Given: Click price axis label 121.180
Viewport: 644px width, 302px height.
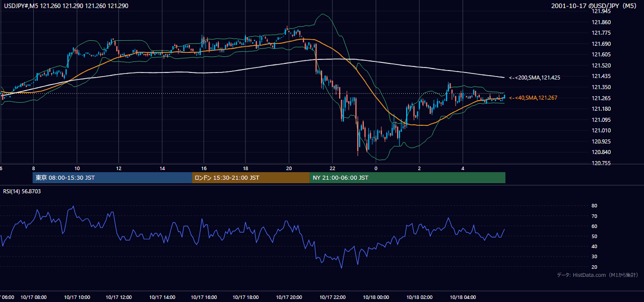Looking at the screenshot, I should pos(602,109).
